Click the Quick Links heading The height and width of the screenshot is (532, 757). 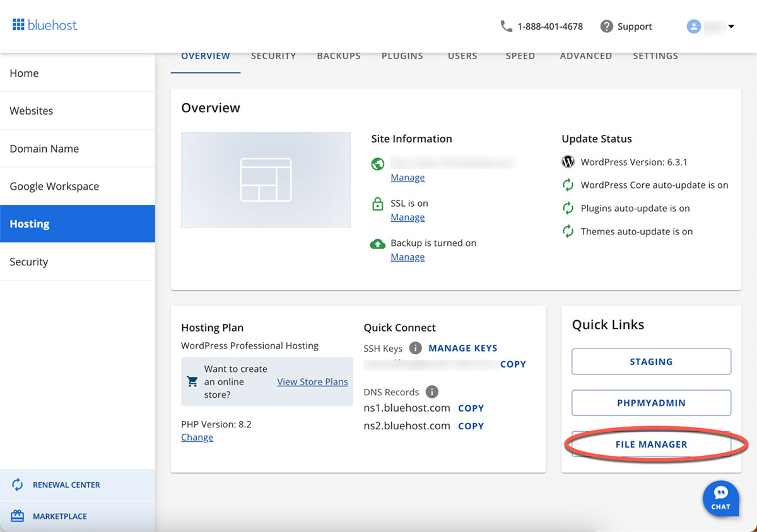(608, 325)
